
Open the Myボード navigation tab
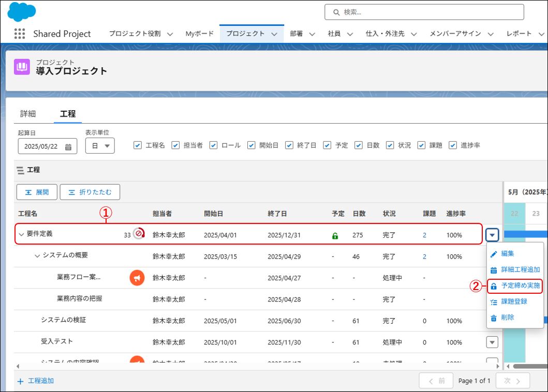tap(200, 34)
